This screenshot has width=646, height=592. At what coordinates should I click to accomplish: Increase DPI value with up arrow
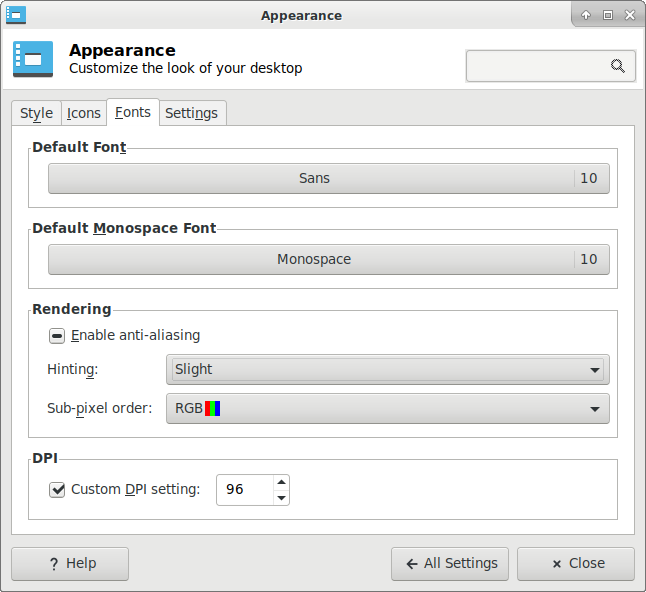pos(281,482)
